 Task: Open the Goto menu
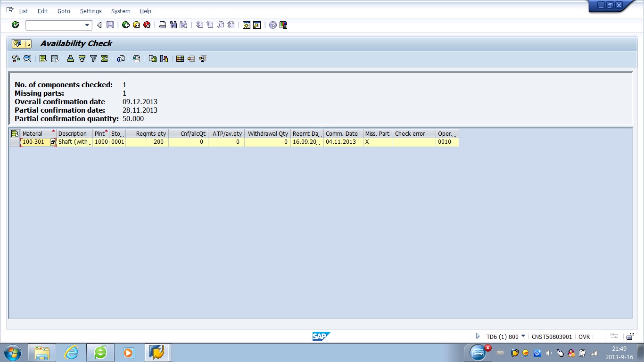coord(64,11)
